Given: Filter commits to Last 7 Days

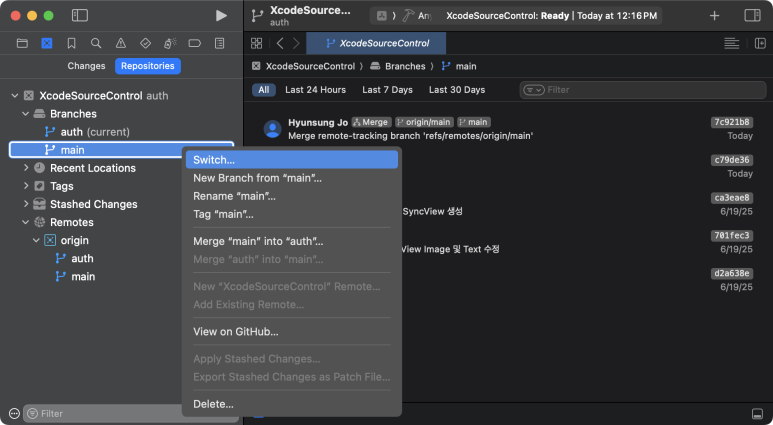Looking at the screenshot, I should [x=387, y=90].
